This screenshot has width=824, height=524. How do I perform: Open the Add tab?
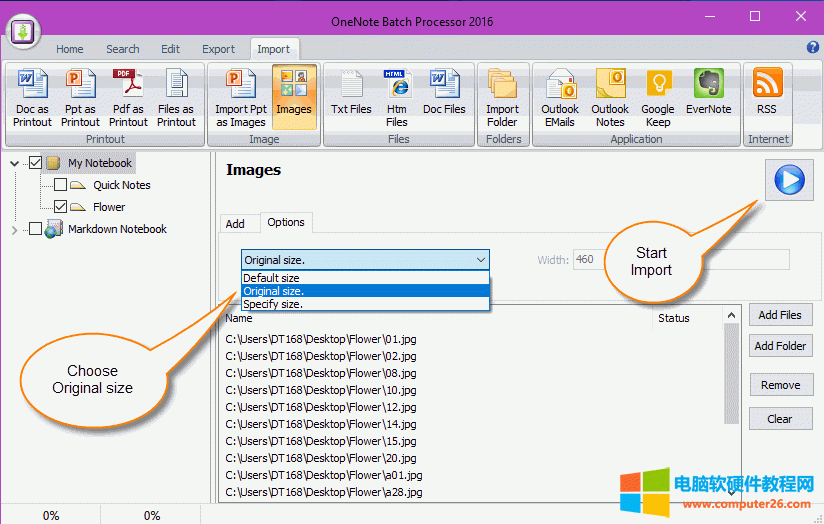[x=235, y=224]
